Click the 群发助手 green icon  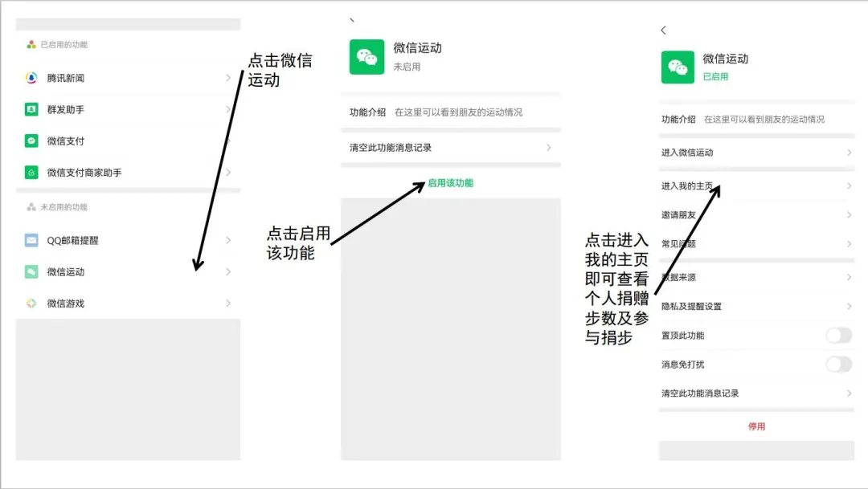(x=31, y=109)
